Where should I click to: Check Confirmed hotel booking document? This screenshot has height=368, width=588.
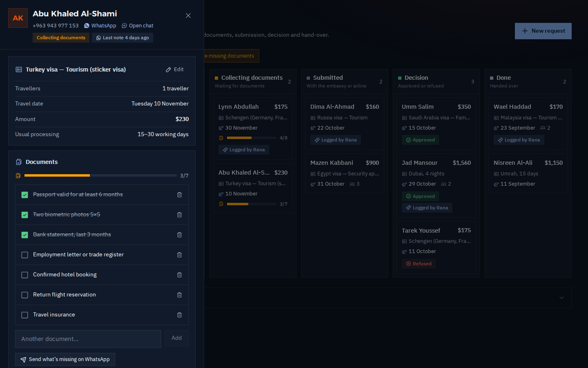pyautogui.click(x=24, y=275)
